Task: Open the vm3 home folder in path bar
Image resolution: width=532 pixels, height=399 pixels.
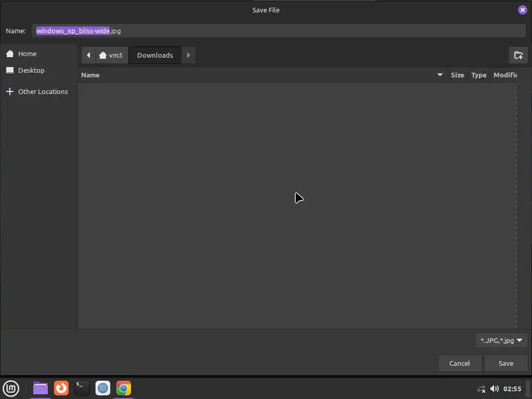Action: pyautogui.click(x=112, y=55)
